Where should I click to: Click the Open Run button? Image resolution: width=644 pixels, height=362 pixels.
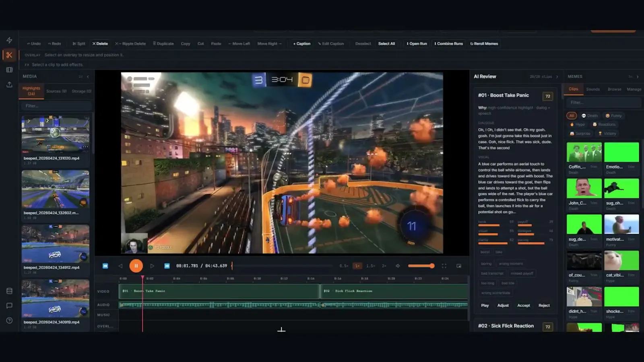417,43
